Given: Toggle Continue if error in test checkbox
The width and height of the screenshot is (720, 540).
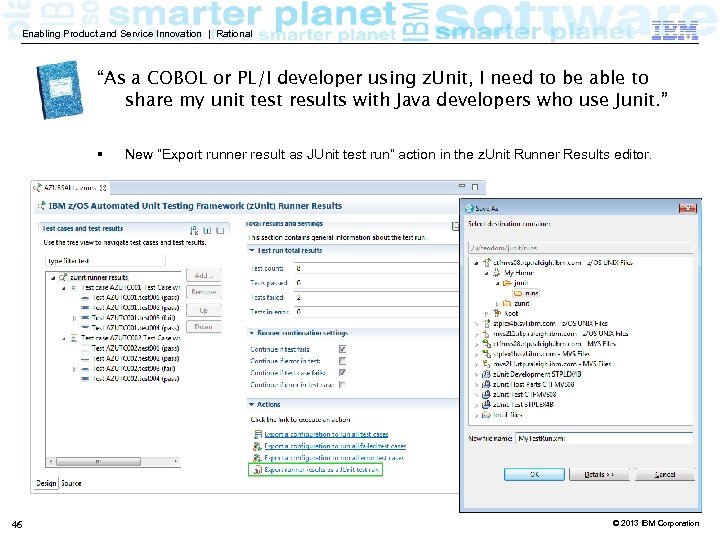Looking at the screenshot, I should point(342,361).
